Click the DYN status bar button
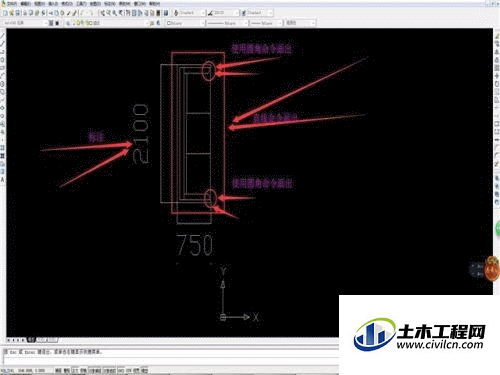This screenshot has height=375, width=500. 129,370
